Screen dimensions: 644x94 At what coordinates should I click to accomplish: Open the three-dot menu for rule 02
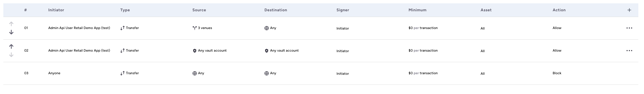[x=629, y=51]
